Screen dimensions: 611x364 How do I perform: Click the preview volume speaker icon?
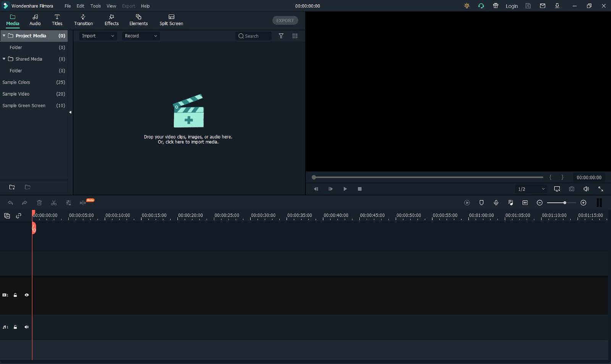click(586, 189)
